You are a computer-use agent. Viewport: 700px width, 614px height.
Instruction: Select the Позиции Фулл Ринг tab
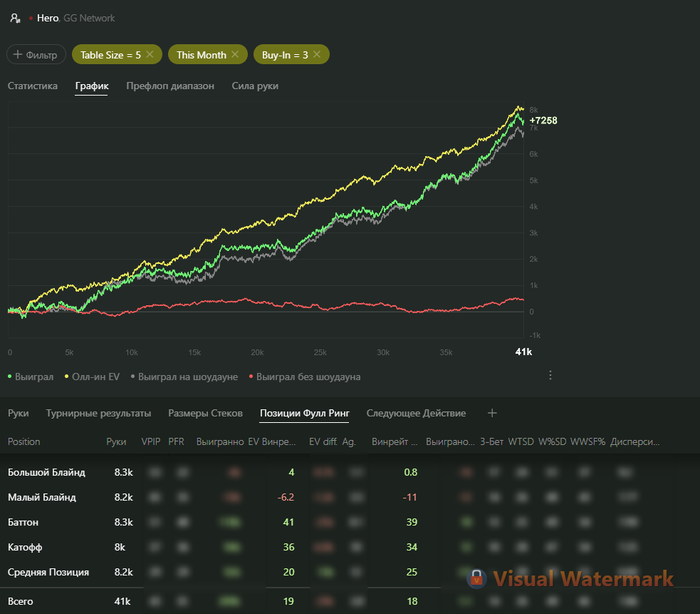304,413
